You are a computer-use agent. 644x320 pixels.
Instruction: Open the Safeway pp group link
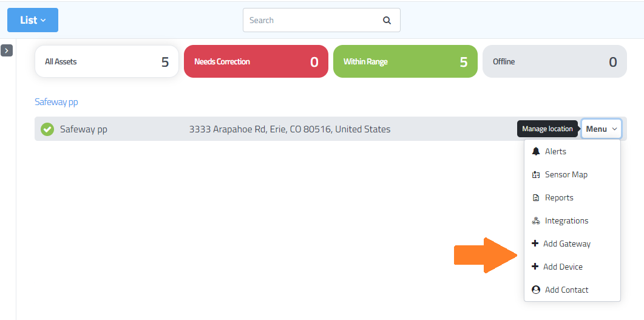[x=56, y=102]
